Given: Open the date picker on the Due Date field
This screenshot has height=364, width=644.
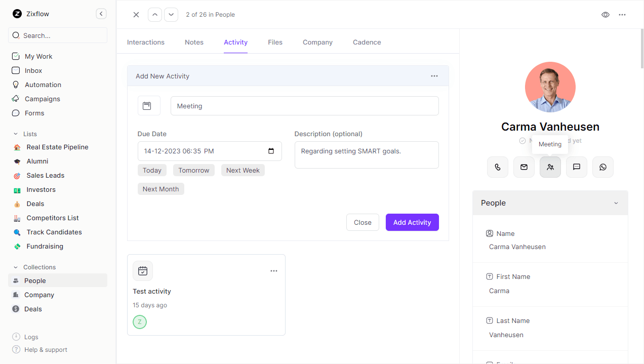Looking at the screenshot, I should pos(272,151).
